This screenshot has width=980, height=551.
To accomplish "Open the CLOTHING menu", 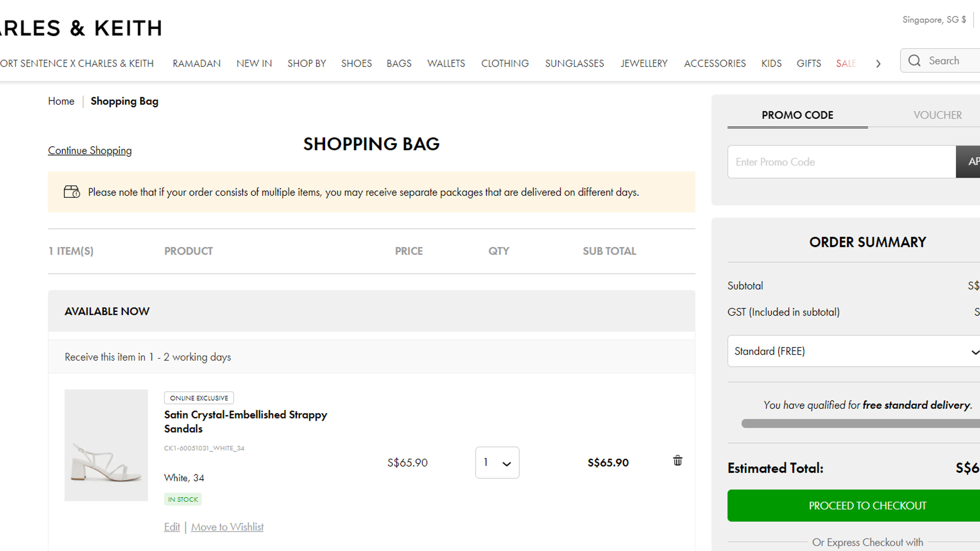I will [x=505, y=64].
